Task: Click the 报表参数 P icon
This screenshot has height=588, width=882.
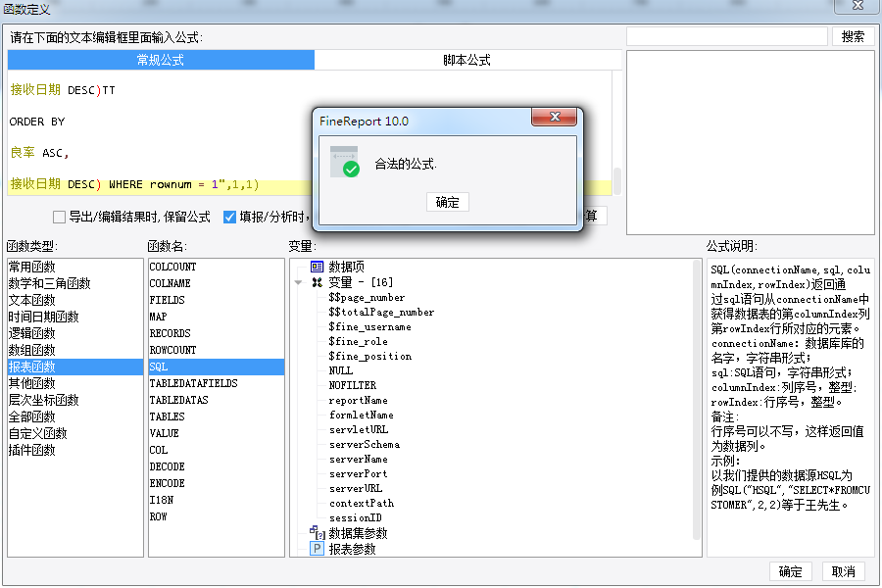Action: coord(318,549)
